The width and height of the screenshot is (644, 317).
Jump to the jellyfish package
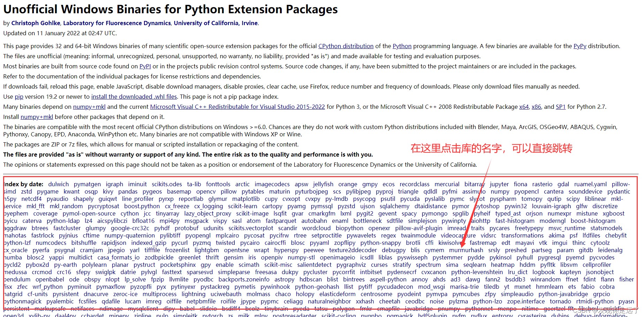click(x=323, y=184)
